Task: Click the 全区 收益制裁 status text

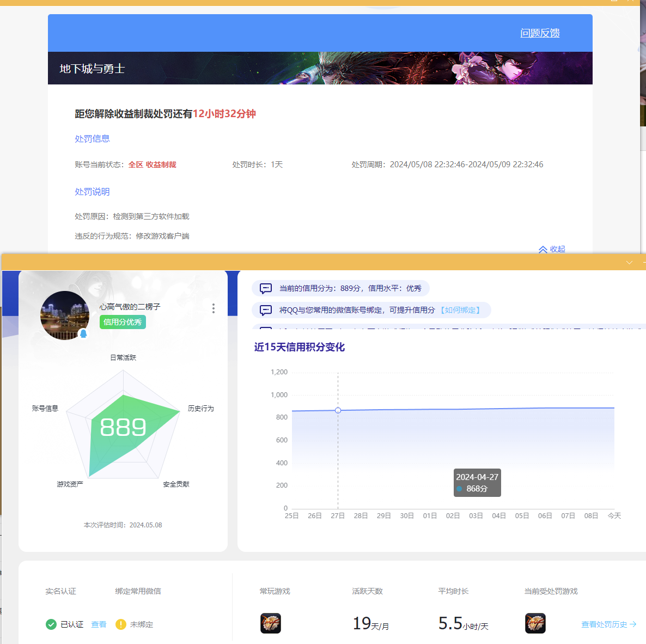Action: 153,165
